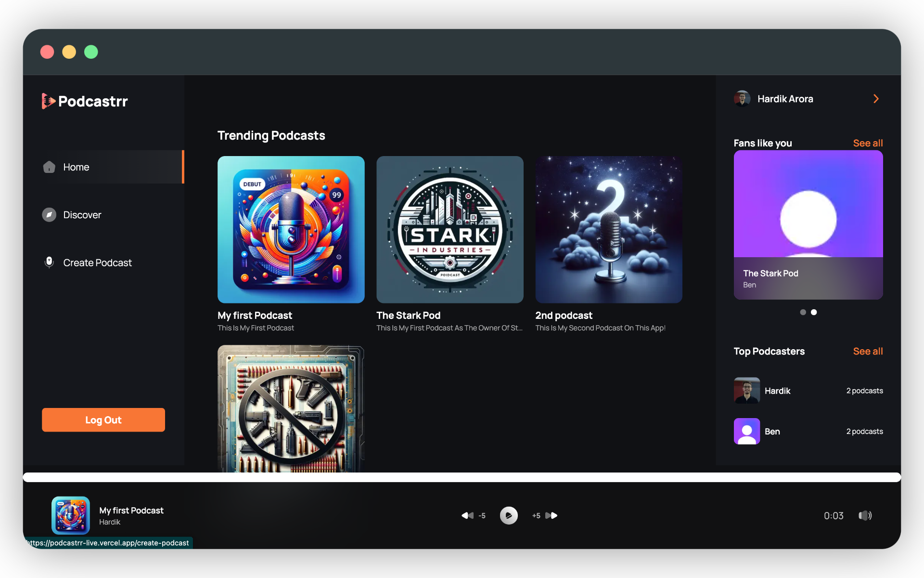Open the Create Podcast menu item
Screen dimensions: 924x578
(97, 263)
